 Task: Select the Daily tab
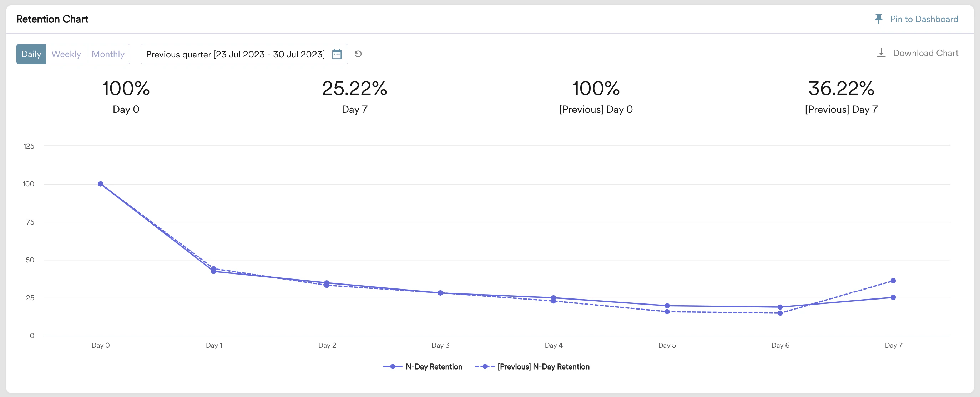[x=31, y=54]
